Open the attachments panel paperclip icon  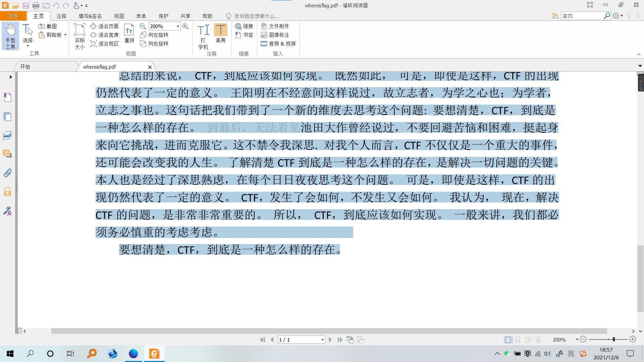pyautogui.click(x=7, y=173)
